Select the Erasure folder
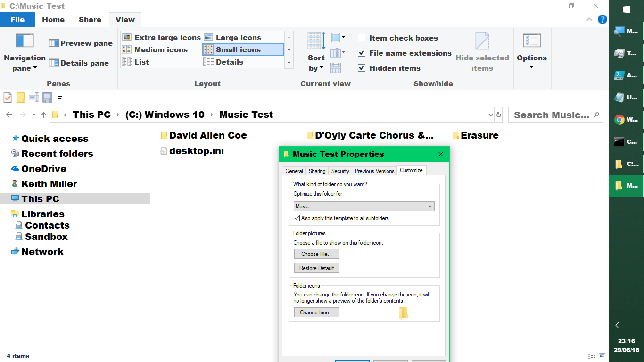Screen dimensions: 644x362 [475, 135]
